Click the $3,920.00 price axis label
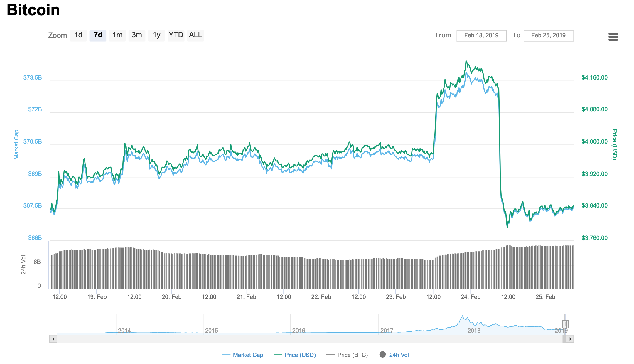 [x=595, y=174]
